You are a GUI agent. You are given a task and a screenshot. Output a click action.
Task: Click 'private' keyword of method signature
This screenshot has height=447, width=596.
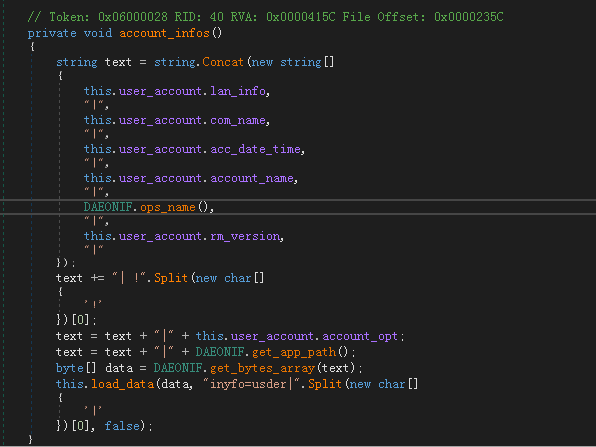52,33
